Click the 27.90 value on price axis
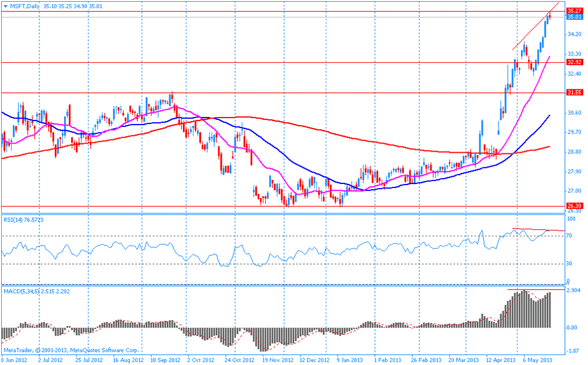588x365 pixels. 574,172
